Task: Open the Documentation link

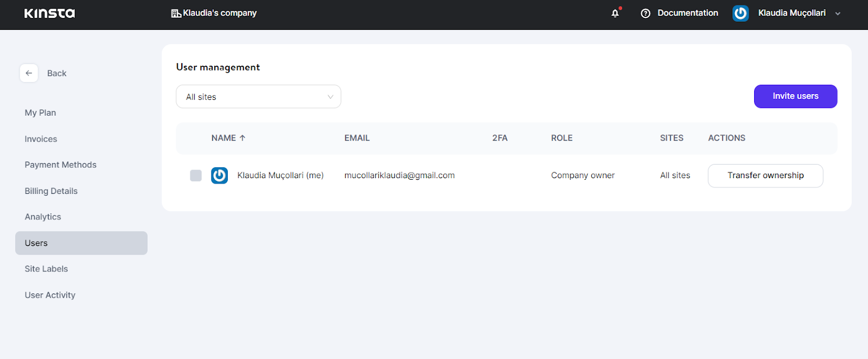Action: tap(687, 13)
